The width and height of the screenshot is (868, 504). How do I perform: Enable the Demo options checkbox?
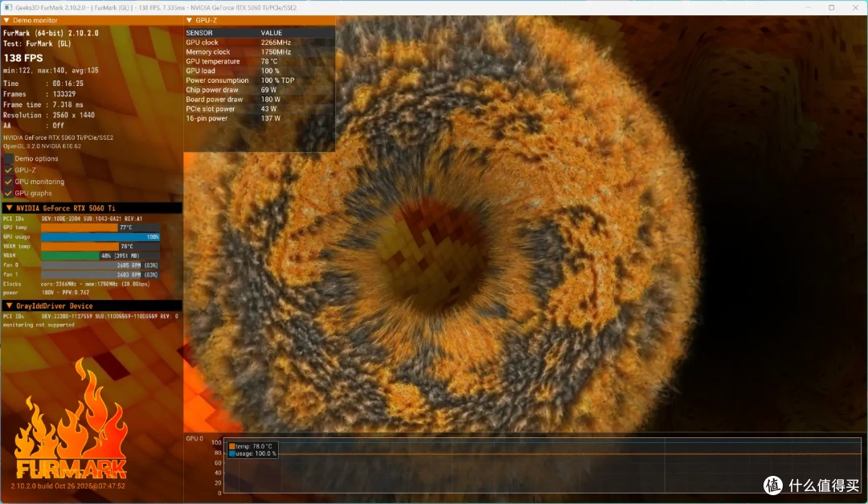[x=8, y=158]
